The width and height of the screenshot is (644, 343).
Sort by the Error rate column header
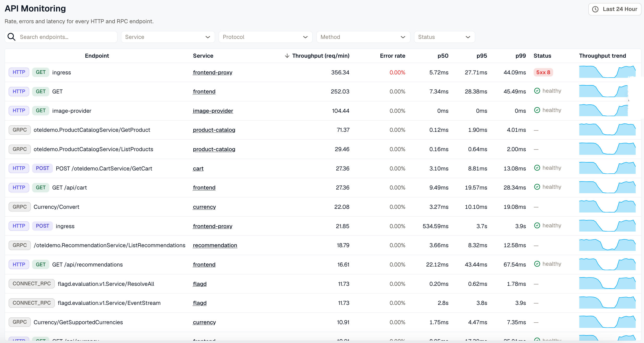click(x=392, y=56)
